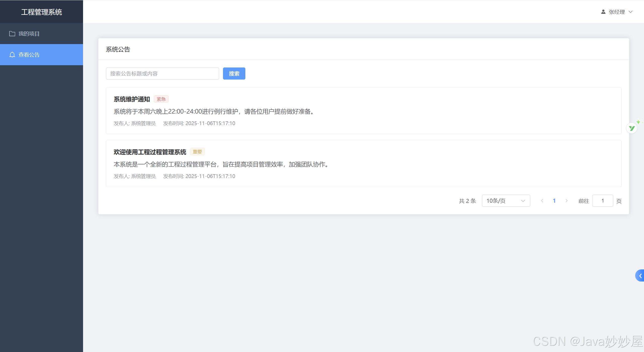
Task: Click the 紧急 tag
Action: click(x=161, y=99)
